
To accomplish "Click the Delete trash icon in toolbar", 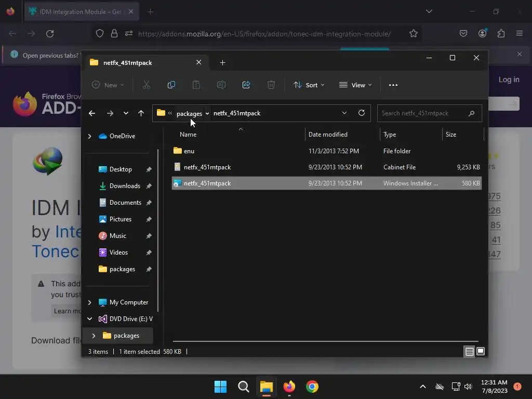I will [271, 85].
